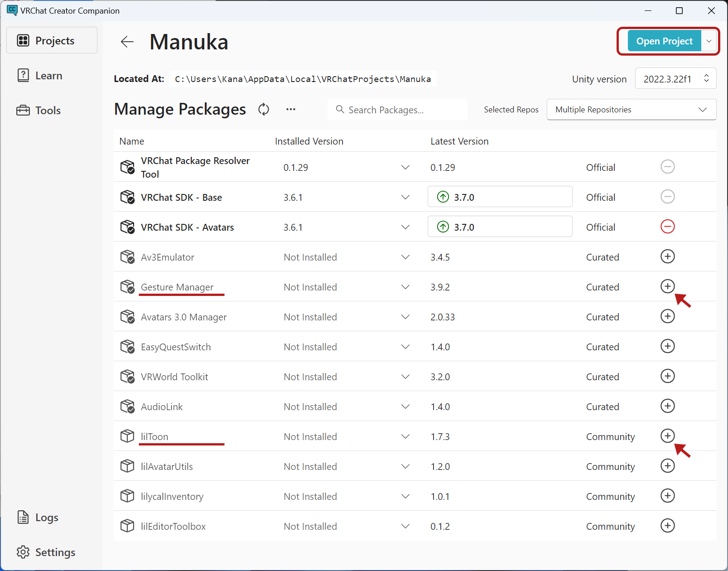Screen dimensions: 728x571
Task: Add the lilToon package
Action: click(667, 436)
